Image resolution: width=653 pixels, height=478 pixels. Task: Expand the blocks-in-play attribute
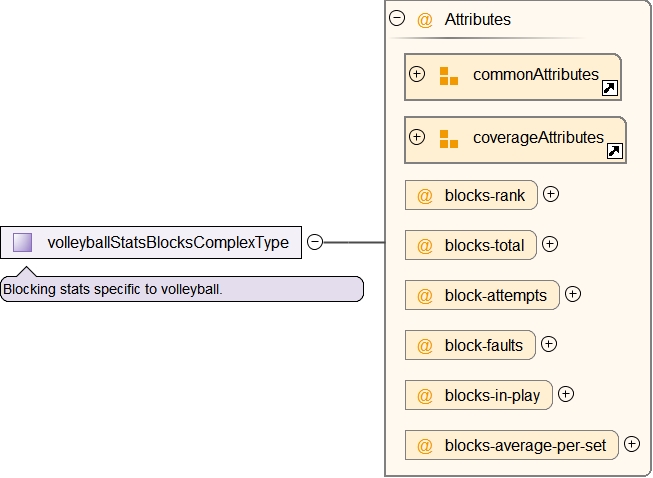pyautogui.click(x=565, y=394)
